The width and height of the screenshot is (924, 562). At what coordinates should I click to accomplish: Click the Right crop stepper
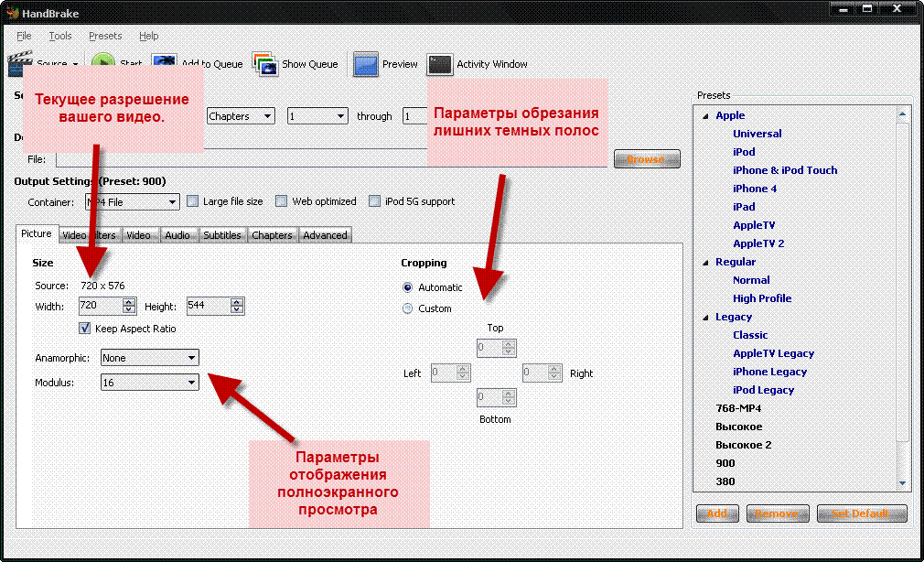click(554, 373)
